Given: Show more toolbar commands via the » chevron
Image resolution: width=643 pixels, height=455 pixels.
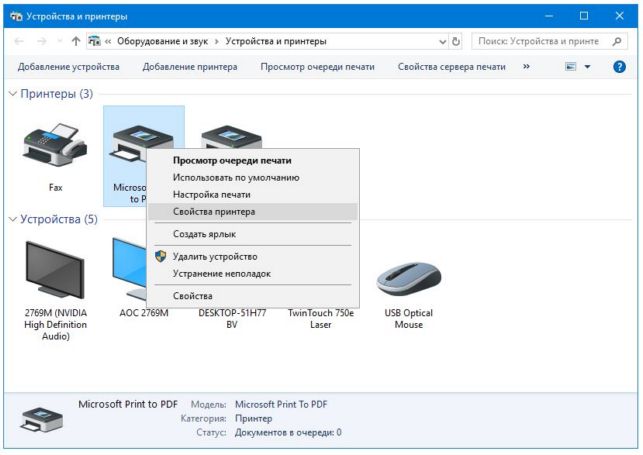Looking at the screenshot, I should [x=526, y=66].
